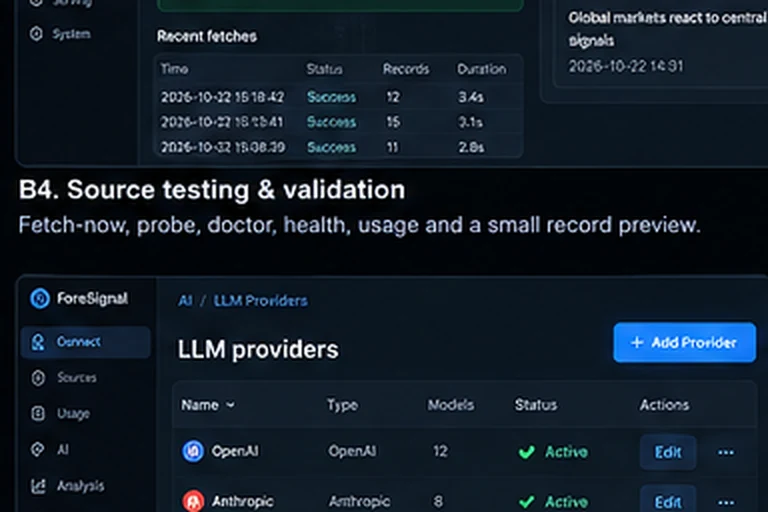Image resolution: width=768 pixels, height=512 pixels.
Task: Open Analysis in the sidebar
Action: (80, 486)
